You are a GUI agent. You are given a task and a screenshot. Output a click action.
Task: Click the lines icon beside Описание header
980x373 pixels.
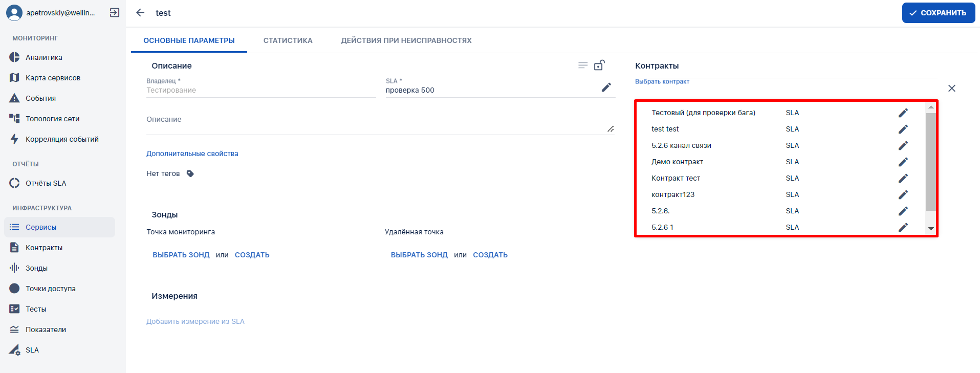tap(583, 65)
